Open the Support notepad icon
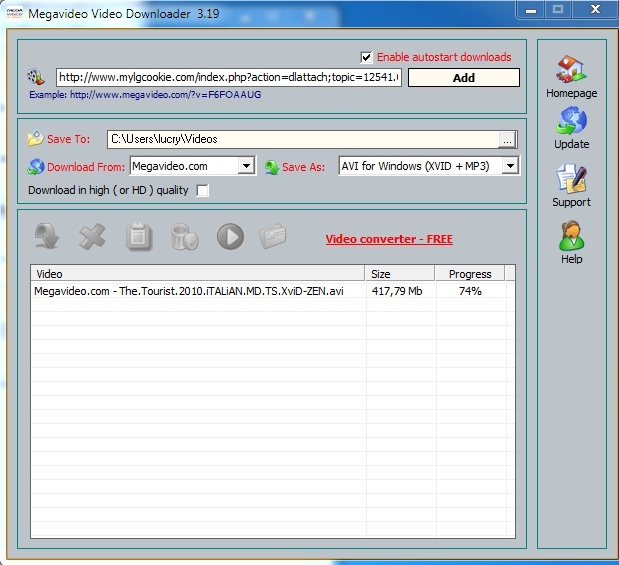619x565 pixels. (571, 178)
